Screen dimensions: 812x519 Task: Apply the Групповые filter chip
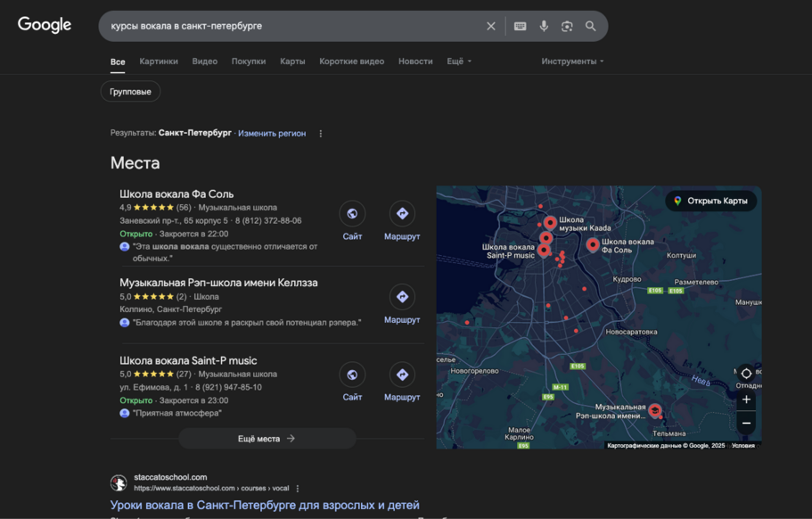(130, 92)
